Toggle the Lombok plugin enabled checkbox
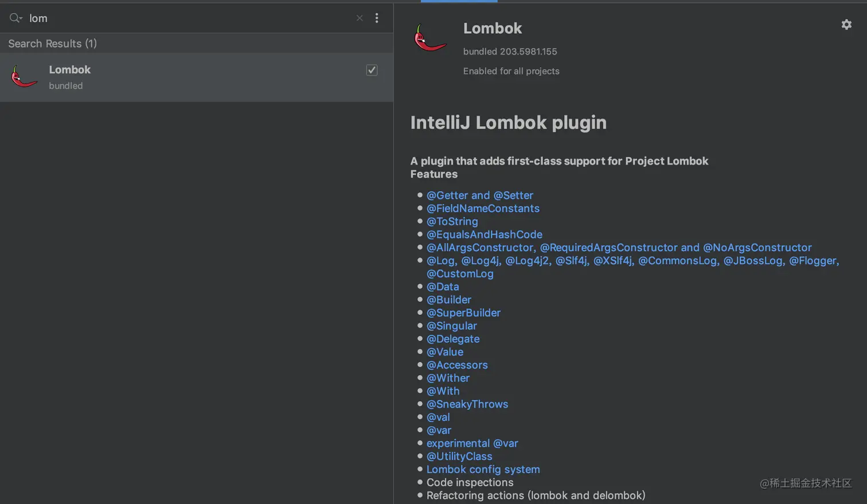Image resolution: width=867 pixels, height=504 pixels. coord(372,69)
